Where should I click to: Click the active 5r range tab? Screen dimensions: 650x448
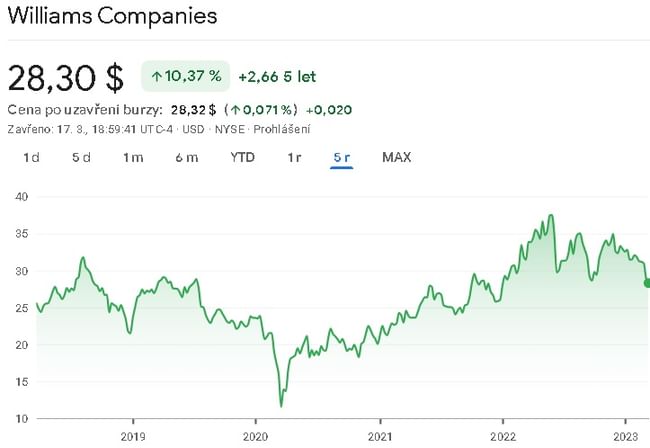[341, 157]
